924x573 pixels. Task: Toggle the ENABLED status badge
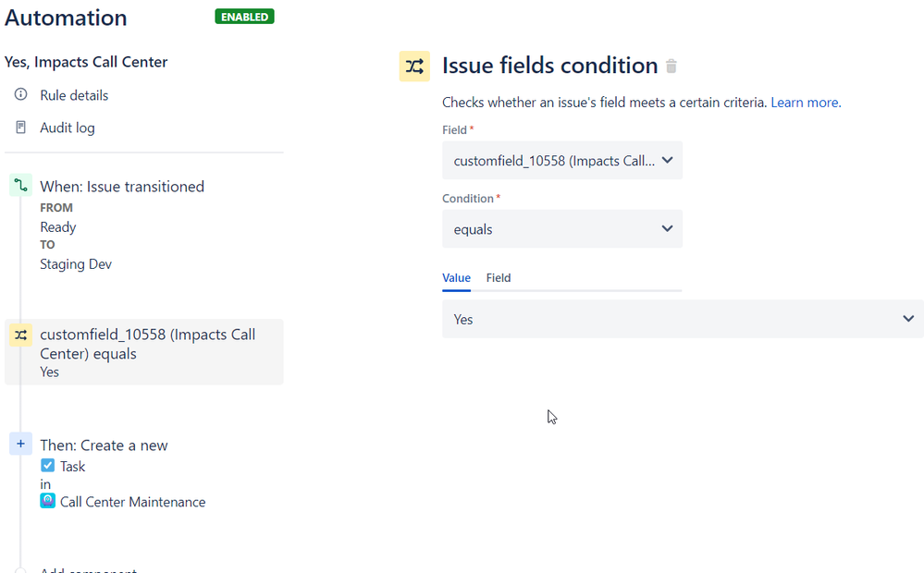point(243,16)
